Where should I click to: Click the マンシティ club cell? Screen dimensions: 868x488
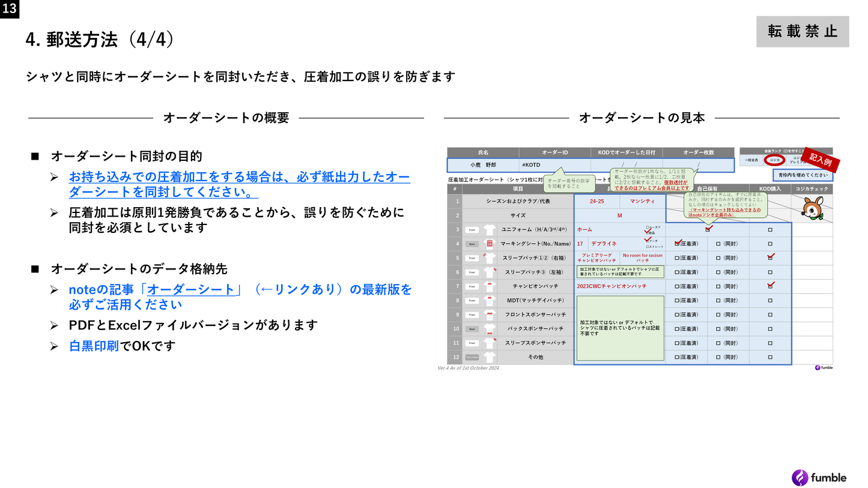[x=642, y=201]
